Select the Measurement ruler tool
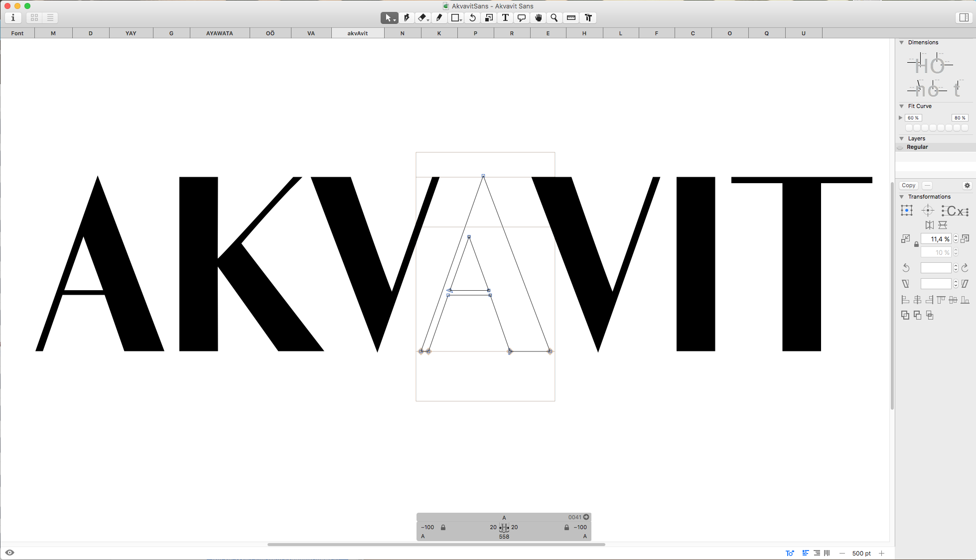976x560 pixels. click(571, 18)
